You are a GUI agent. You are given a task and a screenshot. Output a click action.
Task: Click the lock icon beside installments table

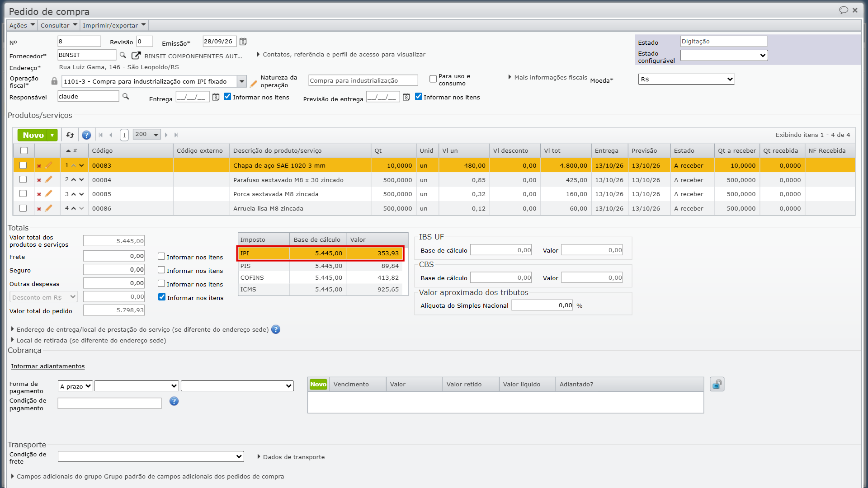pos(717,384)
